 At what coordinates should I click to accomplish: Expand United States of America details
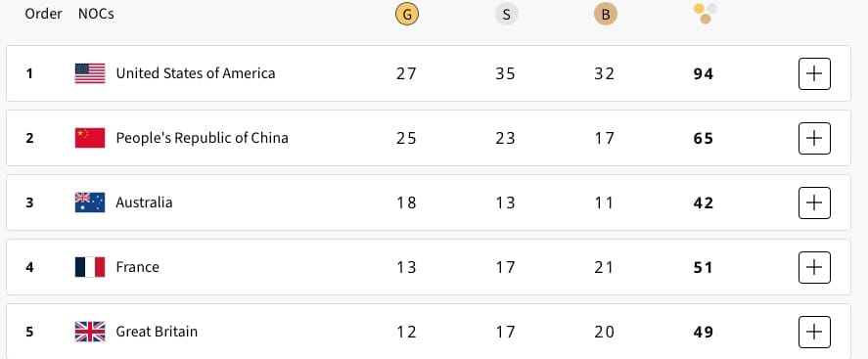pos(814,73)
